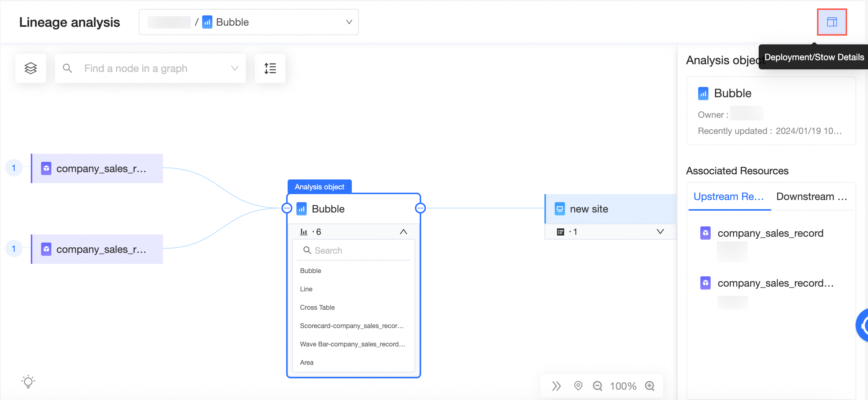Click the zoom in magnifier icon
Image resolution: width=868 pixels, height=400 pixels.
click(650, 386)
